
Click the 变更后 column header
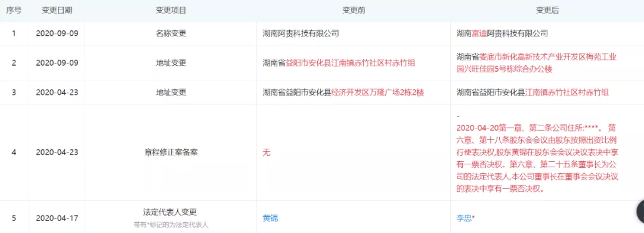(547, 11)
